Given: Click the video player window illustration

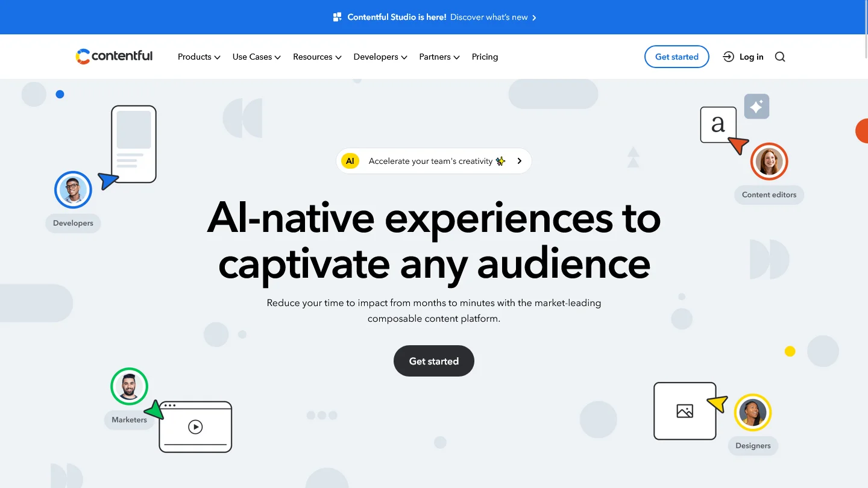Looking at the screenshot, I should (195, 427).
